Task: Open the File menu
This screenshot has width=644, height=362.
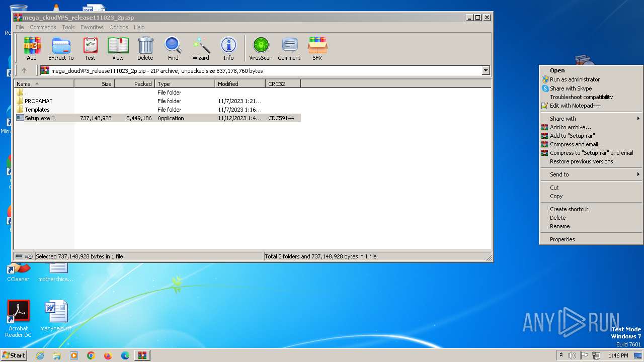Action: 20,27
